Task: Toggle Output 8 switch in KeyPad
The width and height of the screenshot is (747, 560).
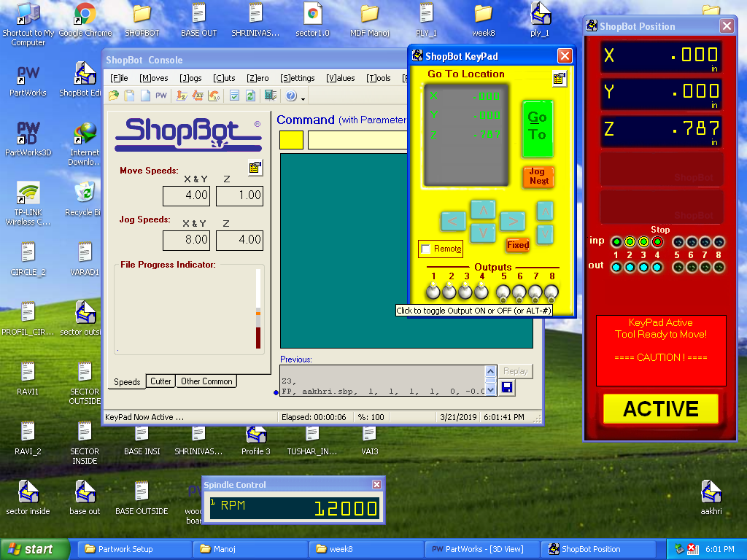Action: [551, 293]
